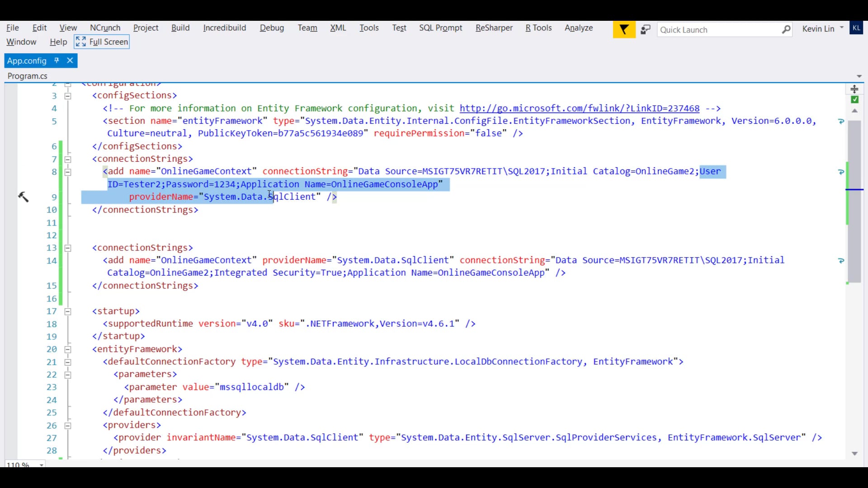The width and height of the screenshot is (868, 488).
Task: Click the splitter handle above the scrollbar
Action: point(854,89)
